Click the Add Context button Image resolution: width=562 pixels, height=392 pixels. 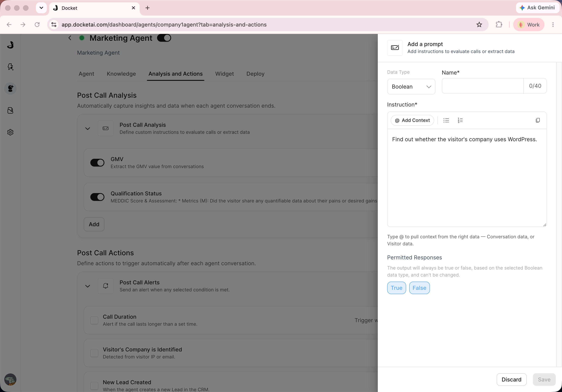413,120
